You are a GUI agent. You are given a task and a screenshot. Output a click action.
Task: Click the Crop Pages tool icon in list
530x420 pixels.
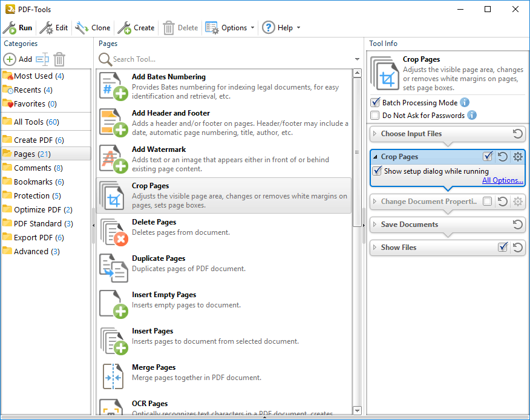112,195
